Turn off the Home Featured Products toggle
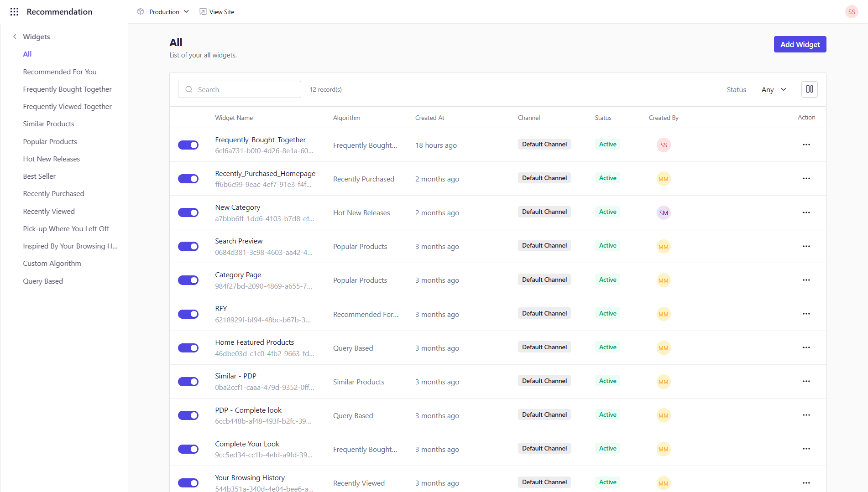Viewport: 868px width, 492px height. pyautogui.click(x=188, y=348)
